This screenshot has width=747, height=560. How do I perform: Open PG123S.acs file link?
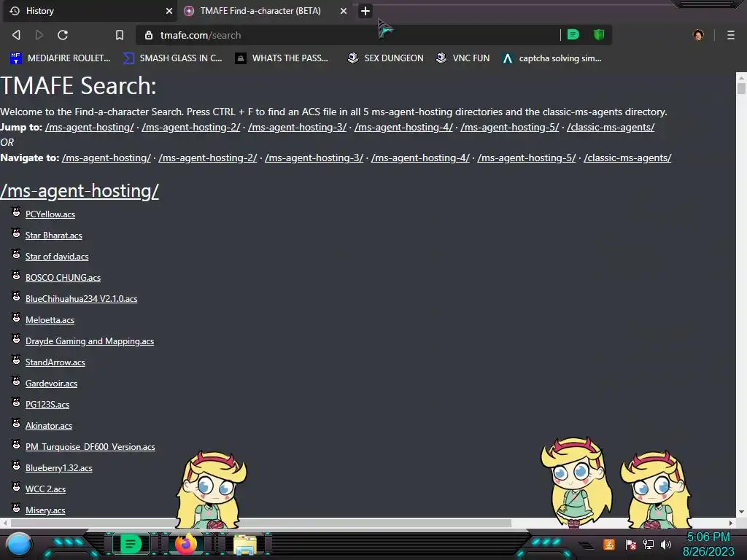pyautogui.click(x=47, y=405)
